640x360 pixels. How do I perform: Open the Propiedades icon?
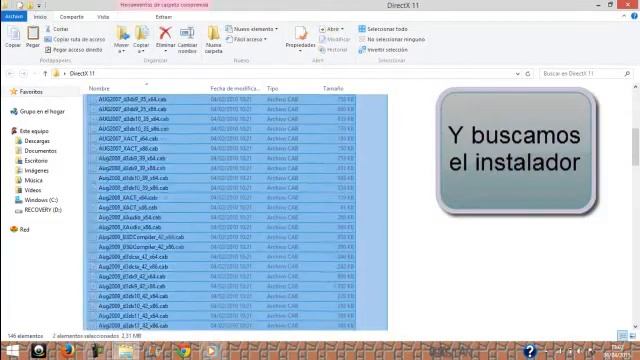[300, 33]
